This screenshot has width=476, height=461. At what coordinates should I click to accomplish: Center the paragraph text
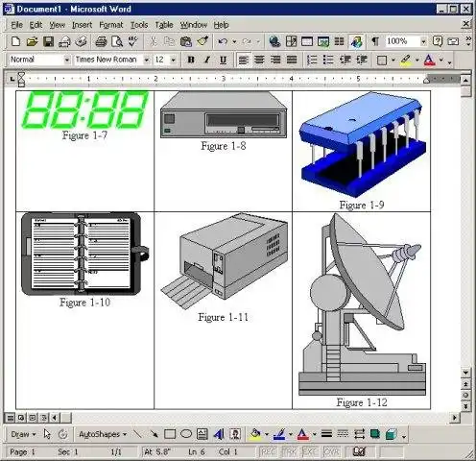(259, 60)
